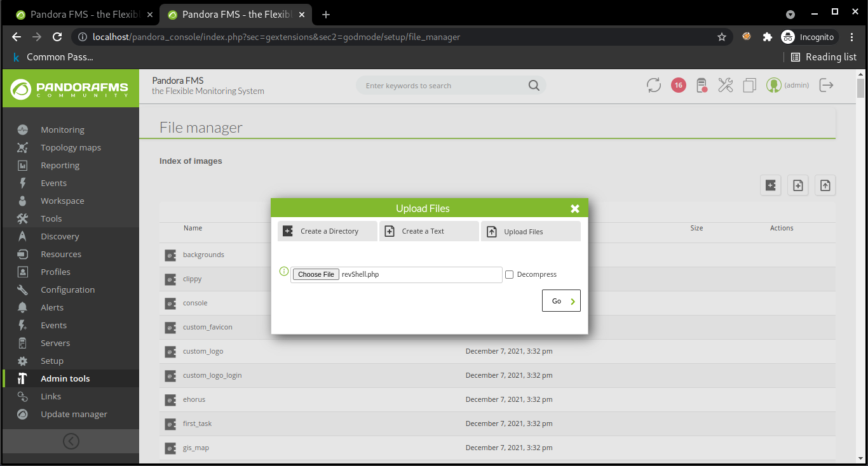Screen dimensions: 868x466
Task: Click the create text file icon above the table
Action: pyautogui.click(x=798, y=185)
